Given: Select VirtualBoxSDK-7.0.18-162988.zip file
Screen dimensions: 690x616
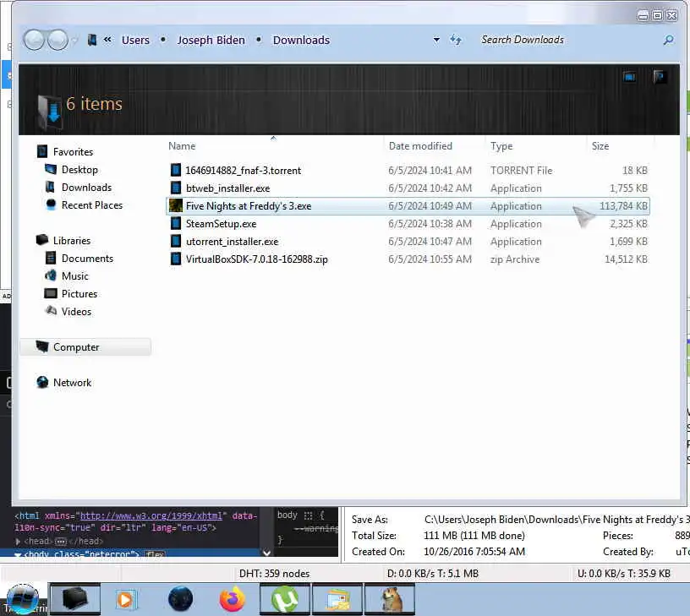Looking at the screenshot, I should (408, 259).
